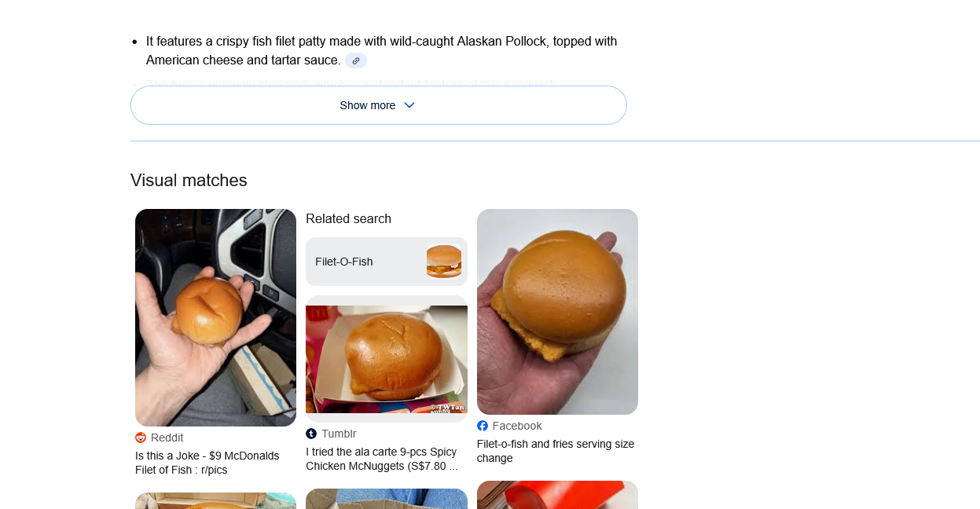Open the partially visible blue jeans thumbnail
The height and width of the screenshot is (509, 980).
(387, 499)
